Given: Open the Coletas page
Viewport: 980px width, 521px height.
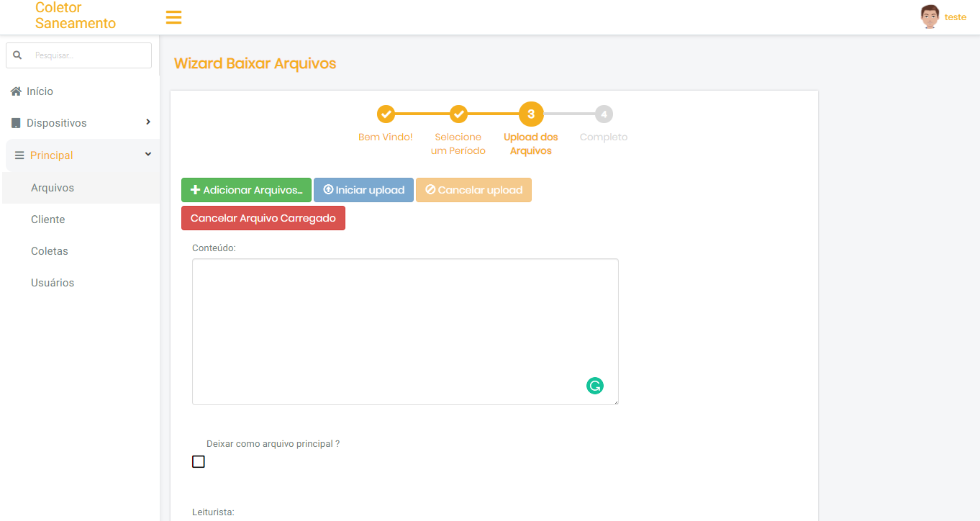Looking at the screenshot, I should [x=50, y=251].
